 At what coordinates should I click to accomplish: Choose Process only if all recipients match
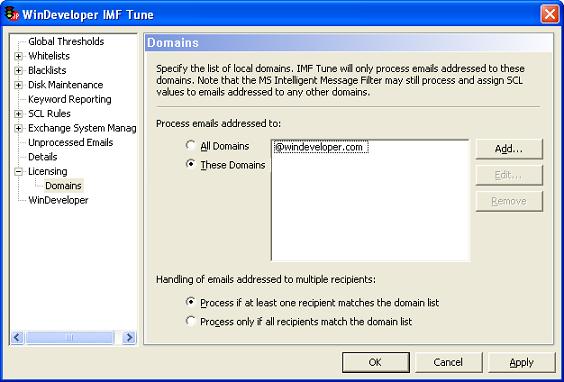[190, 320]
